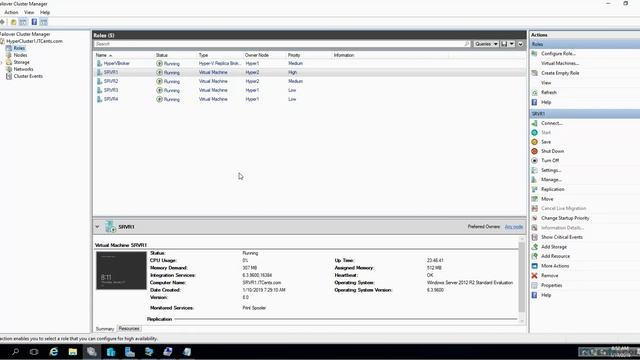Click the Settings icon in SRVR1 actions
Image resolution: width=640 pixels, height=360 pixels.
click(x=534, y=170)
